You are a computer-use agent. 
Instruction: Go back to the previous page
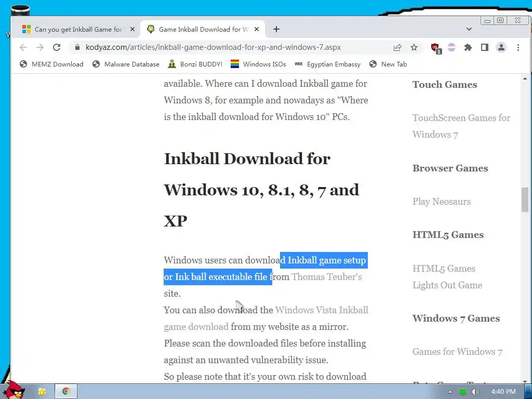(23, 47)
